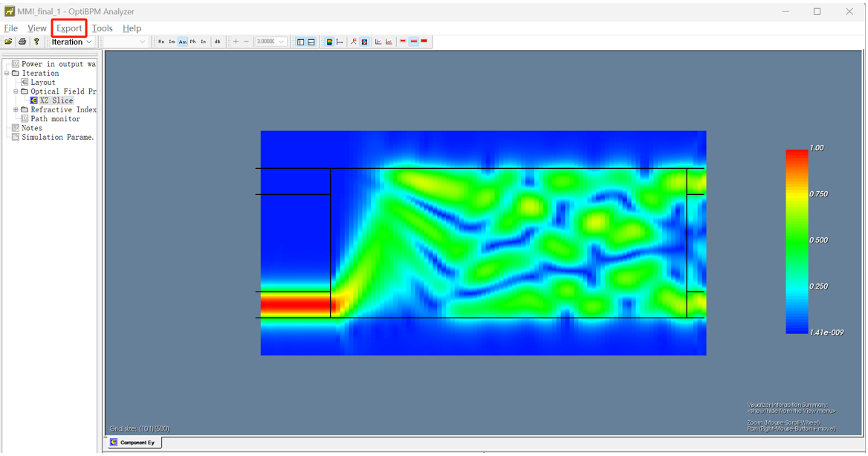The width and height of the screenshot is (868, 456).
Task: Click the vertical split window icon
Action: click(x=300, y=42)
